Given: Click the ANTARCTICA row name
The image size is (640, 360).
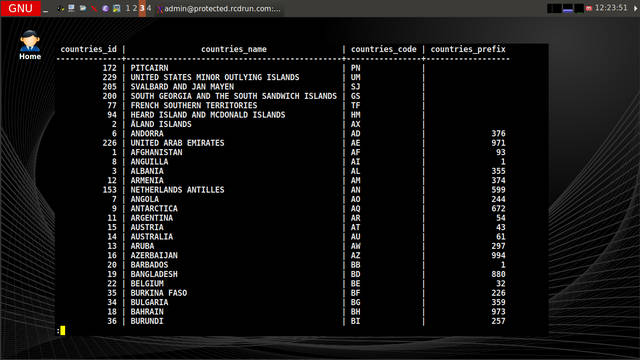Looking at the screenshot, I should point(154,209).
